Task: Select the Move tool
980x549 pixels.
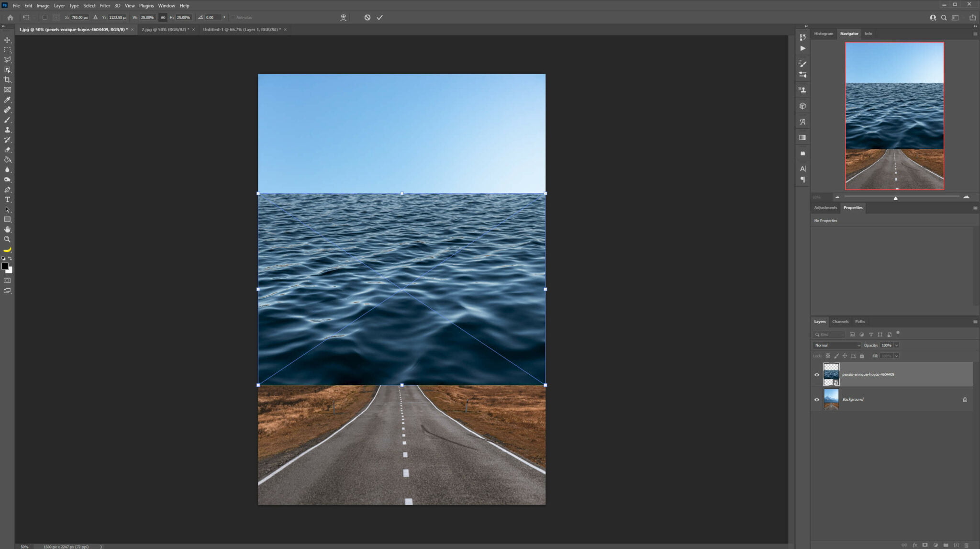Action: 8,40
